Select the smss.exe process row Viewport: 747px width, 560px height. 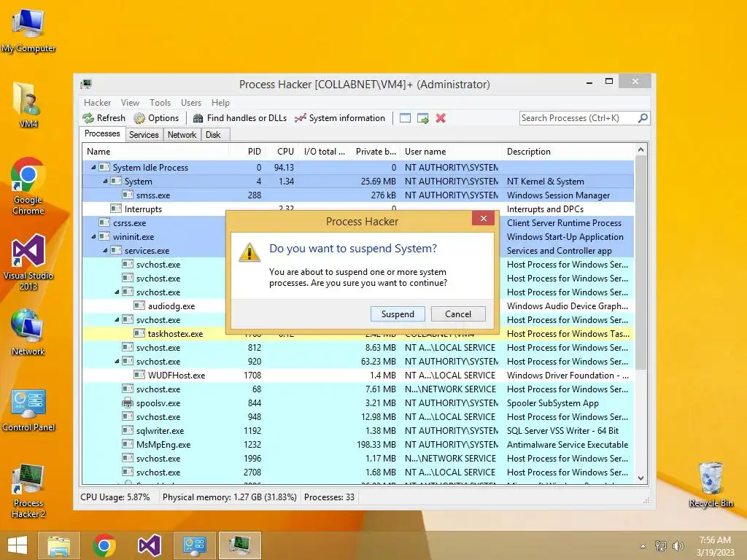(x=357, y=195)
